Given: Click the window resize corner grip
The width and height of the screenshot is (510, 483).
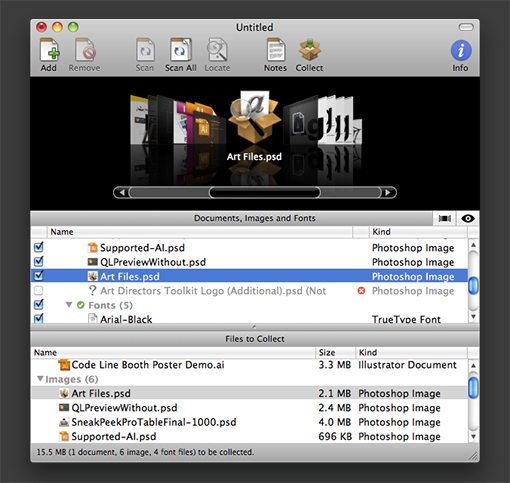Looking at the screenshot, I should click(473, 456).
